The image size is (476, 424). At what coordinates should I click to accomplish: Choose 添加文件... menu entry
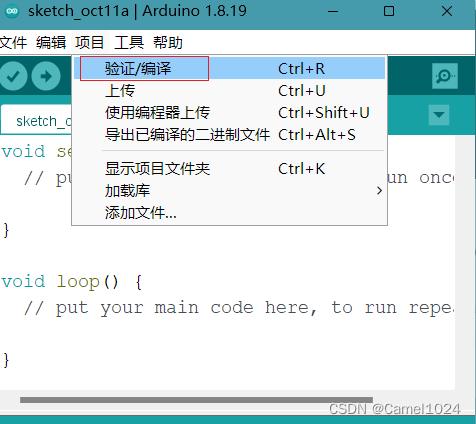click(229, 213)
